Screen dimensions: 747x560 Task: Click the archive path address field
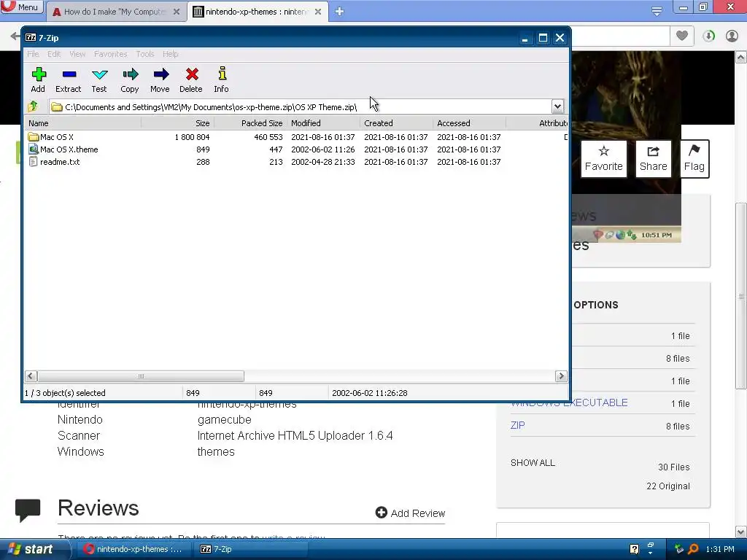tap(301, 106)
